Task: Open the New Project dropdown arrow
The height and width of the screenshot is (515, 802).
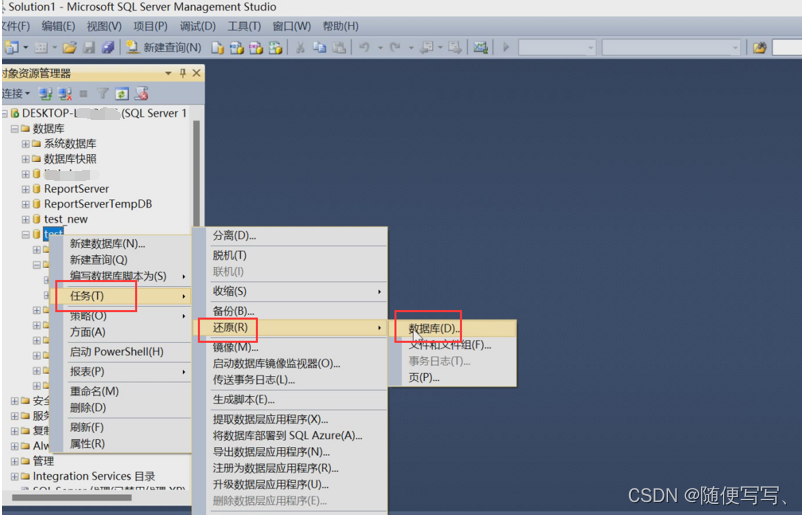Action: (x=25, y=48)
